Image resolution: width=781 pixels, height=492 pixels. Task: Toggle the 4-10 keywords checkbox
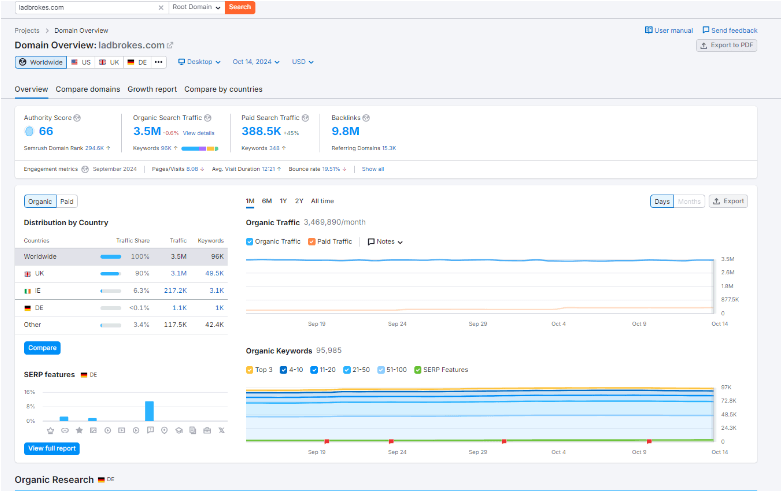(283, 370)
